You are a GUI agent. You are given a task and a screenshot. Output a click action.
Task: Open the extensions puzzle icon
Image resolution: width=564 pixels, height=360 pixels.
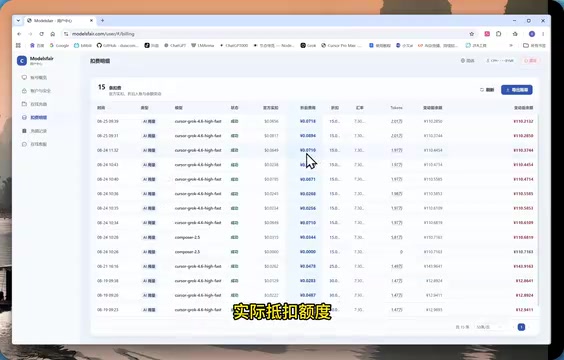tap(499, 34)
